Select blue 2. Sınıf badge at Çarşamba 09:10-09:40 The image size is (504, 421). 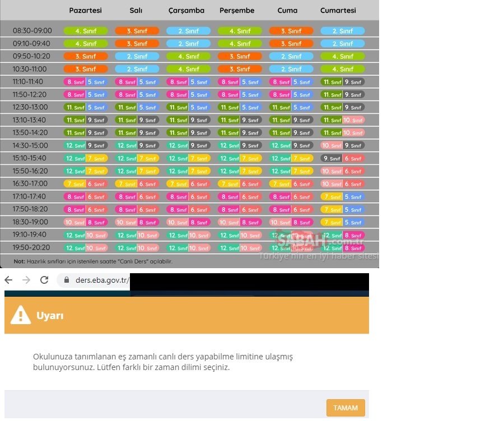point(188,44)
